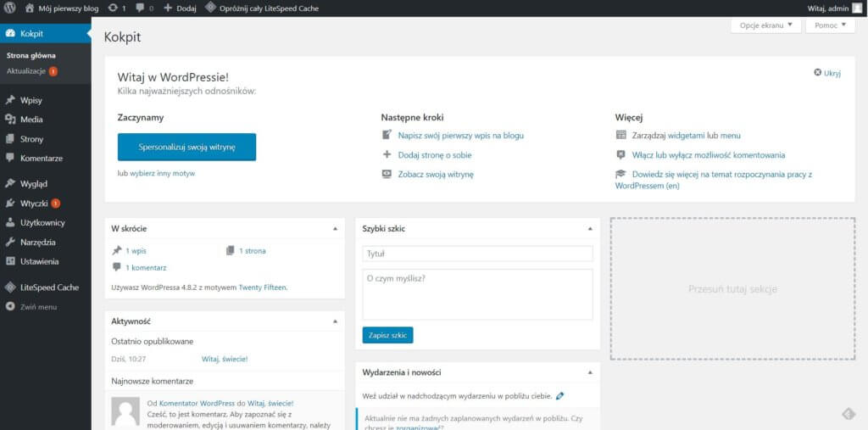Open Wpisy menu in sidebar
The image size is (868, 430).
click(31, 100)
